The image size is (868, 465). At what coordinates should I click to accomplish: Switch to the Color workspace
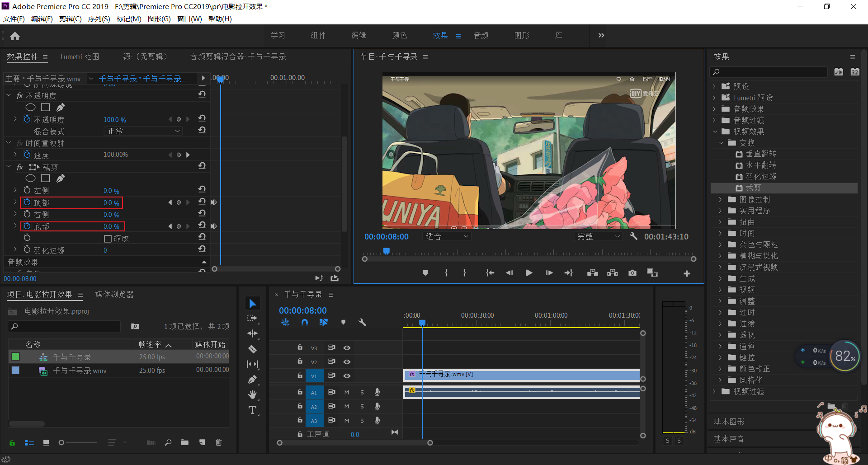click(400, 36)
